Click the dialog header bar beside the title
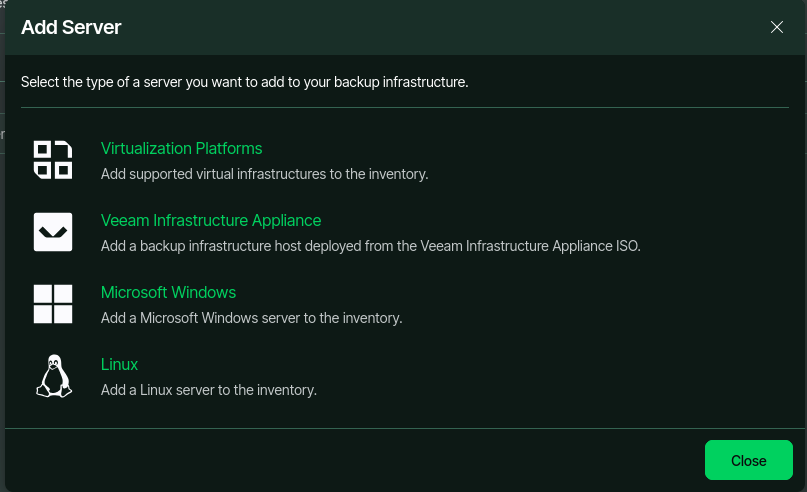Image resolution: width=807 pixels, height=492 pixels. [443, 27]
